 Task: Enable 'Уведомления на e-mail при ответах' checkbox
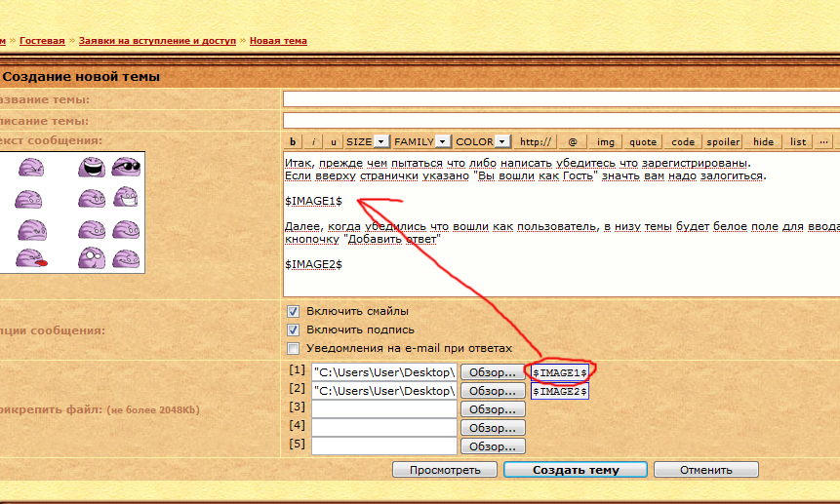click(293, 349)
